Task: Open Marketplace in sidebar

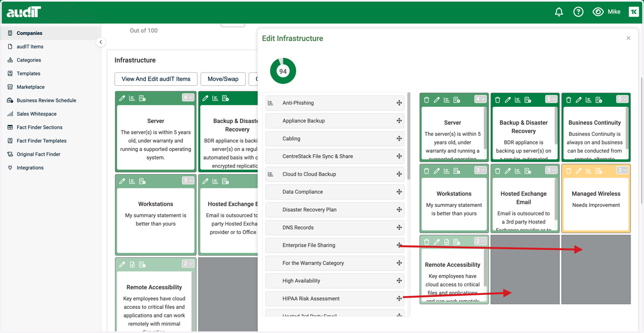Action: point(31,87)
